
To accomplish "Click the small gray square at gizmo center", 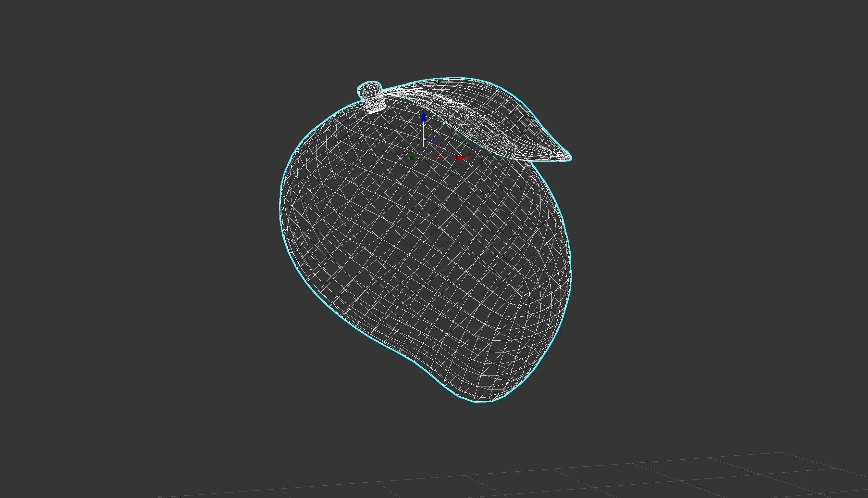I will click(423, 157).
